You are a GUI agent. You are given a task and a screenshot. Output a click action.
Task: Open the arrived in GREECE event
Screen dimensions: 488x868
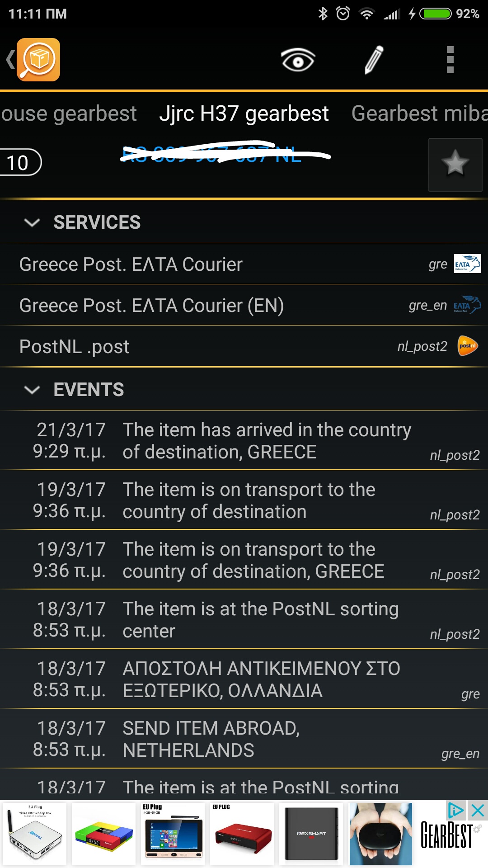[267, 441]
